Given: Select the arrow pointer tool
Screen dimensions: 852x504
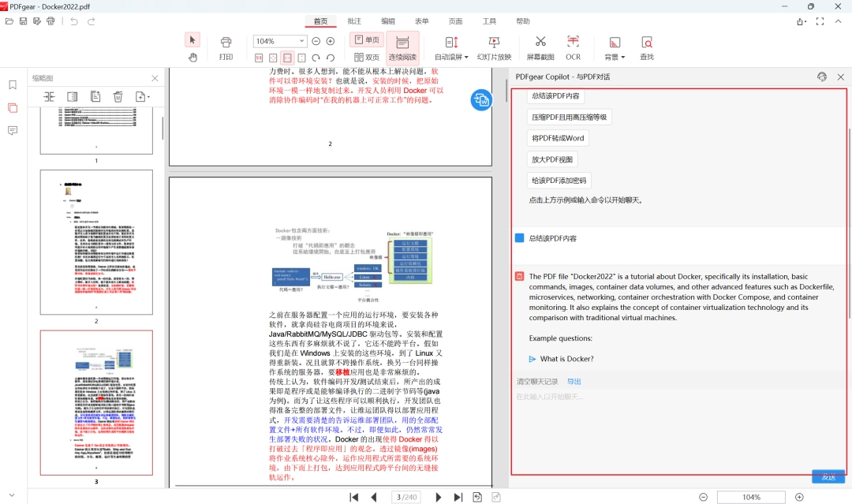Looking at the screenshot, I should (192, 39).
